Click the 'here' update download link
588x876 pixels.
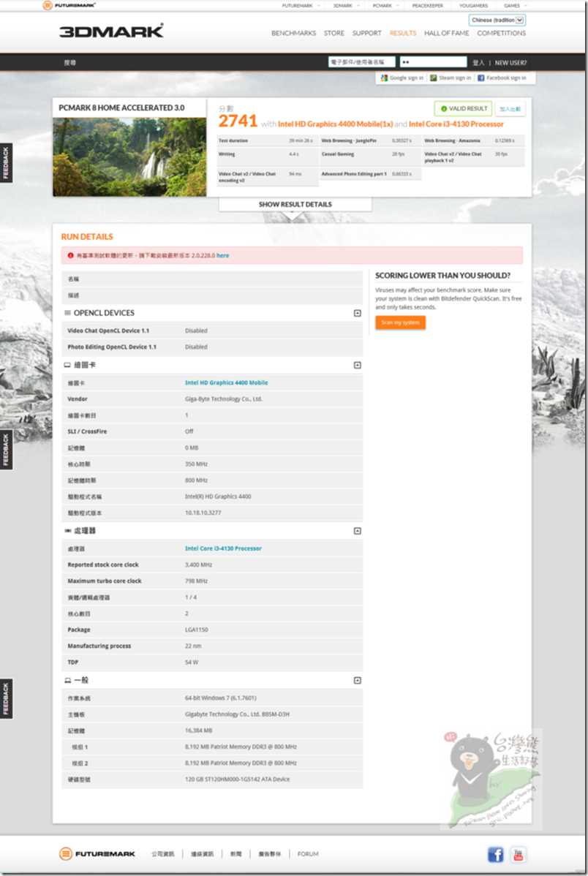[222, 256]
